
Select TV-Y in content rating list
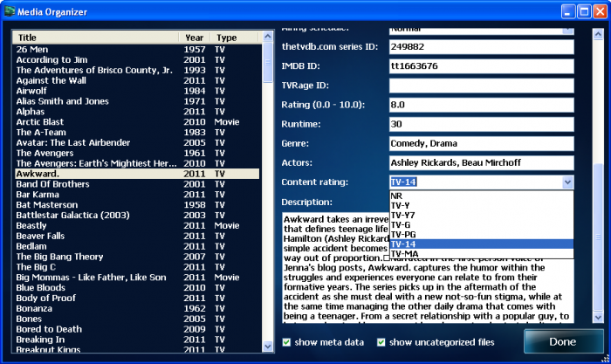tap(482, 205)
